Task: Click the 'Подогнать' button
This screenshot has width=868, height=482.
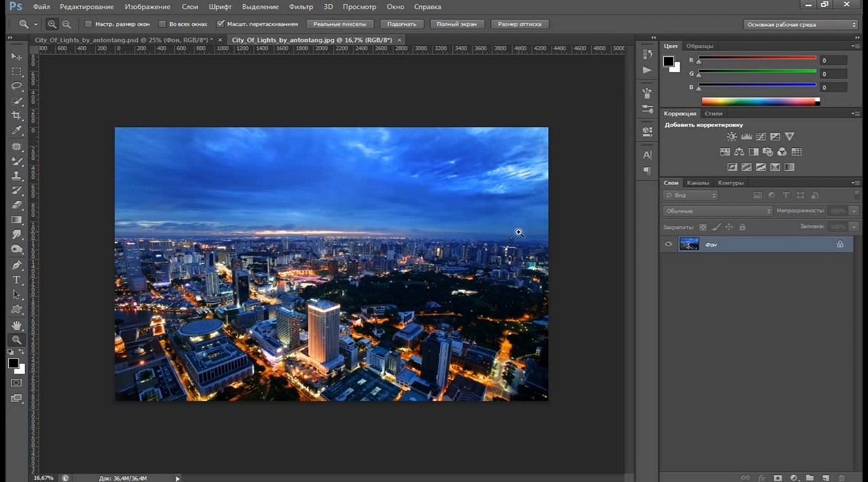Action: tap(402, 24)
